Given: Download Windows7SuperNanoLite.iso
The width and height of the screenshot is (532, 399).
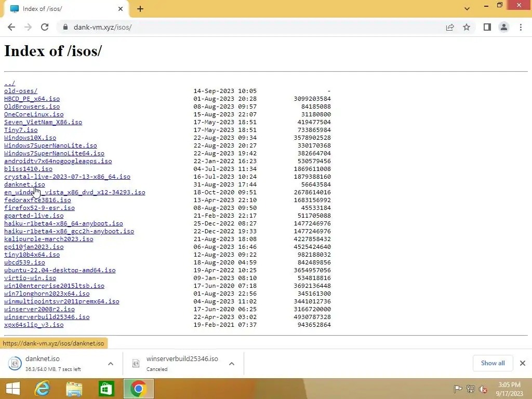Looking at the screenshot, I should pyautogui.click(x=50, y=145).
